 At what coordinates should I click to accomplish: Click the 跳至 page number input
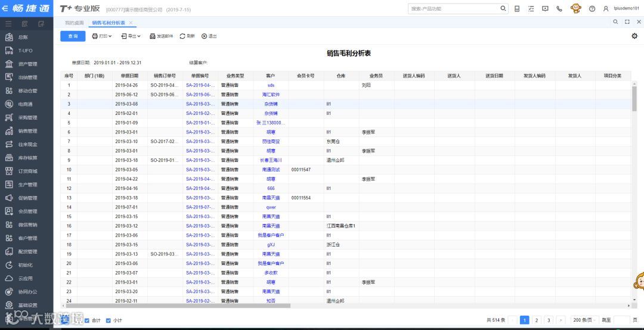pyautogui.click(x=623, y=320)
